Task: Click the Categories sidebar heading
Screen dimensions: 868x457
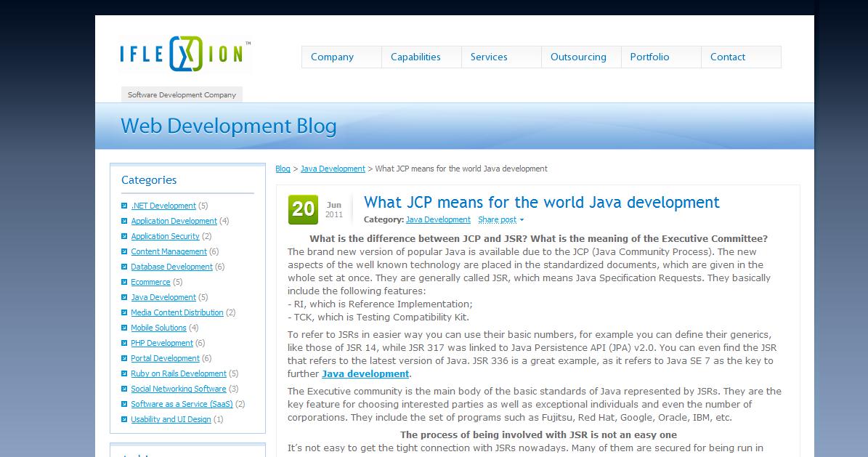Action: click(149, 180)
